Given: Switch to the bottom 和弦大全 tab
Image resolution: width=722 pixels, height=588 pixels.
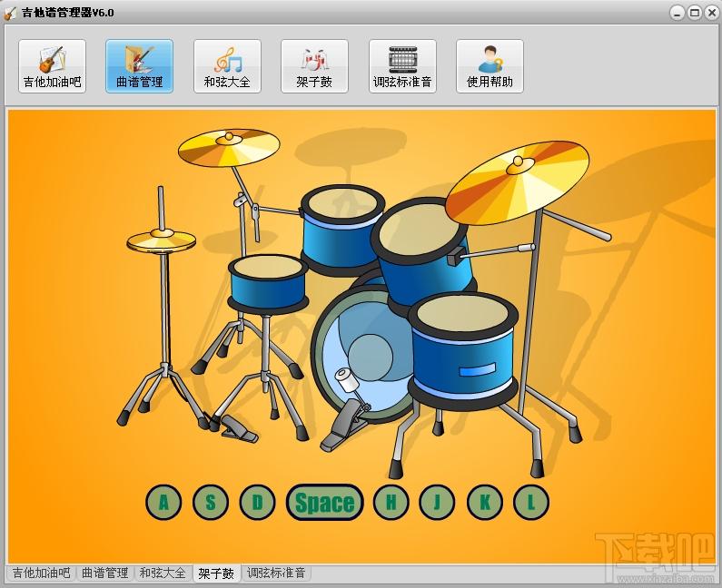Looking at the screenshot, I should 163,573.
